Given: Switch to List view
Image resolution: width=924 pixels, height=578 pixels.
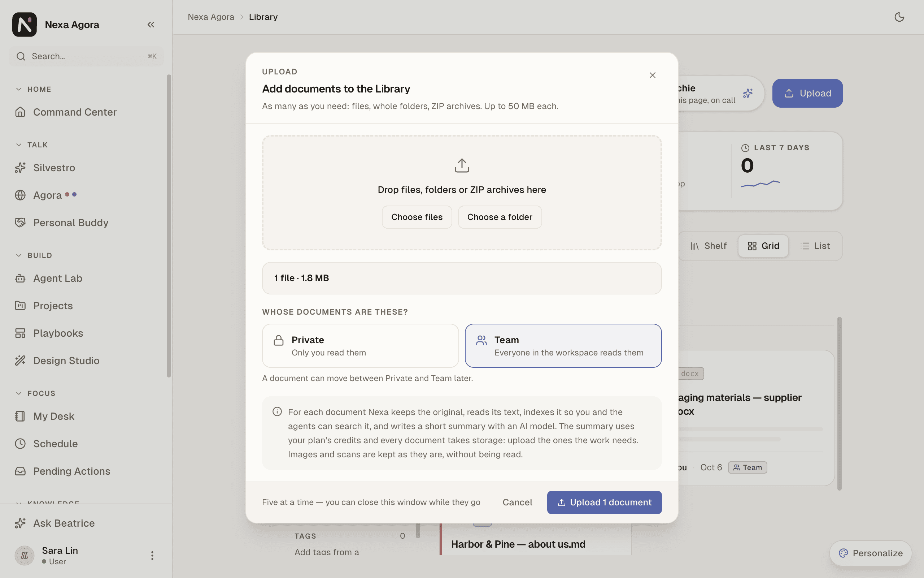Looking at the screenshot, I should point(815,246).
